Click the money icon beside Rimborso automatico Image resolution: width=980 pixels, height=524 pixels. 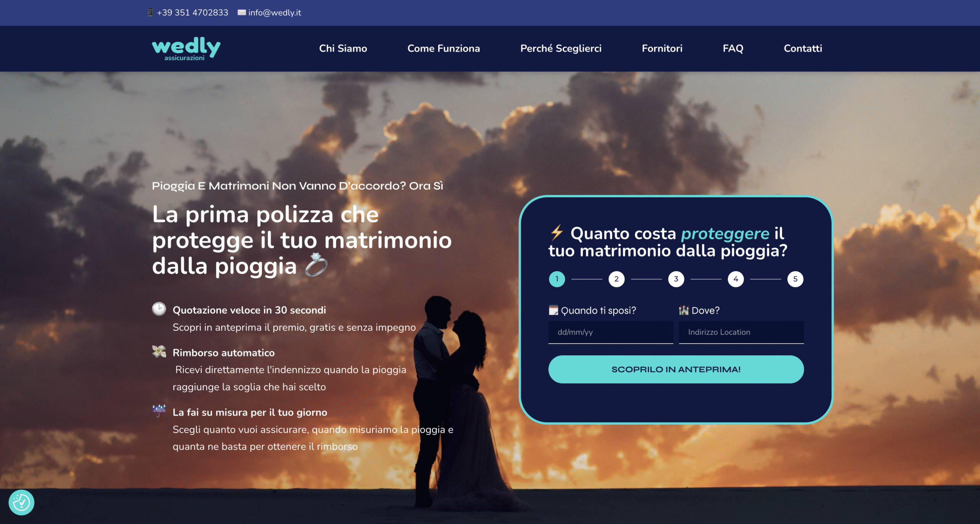(x=159, y=352)
